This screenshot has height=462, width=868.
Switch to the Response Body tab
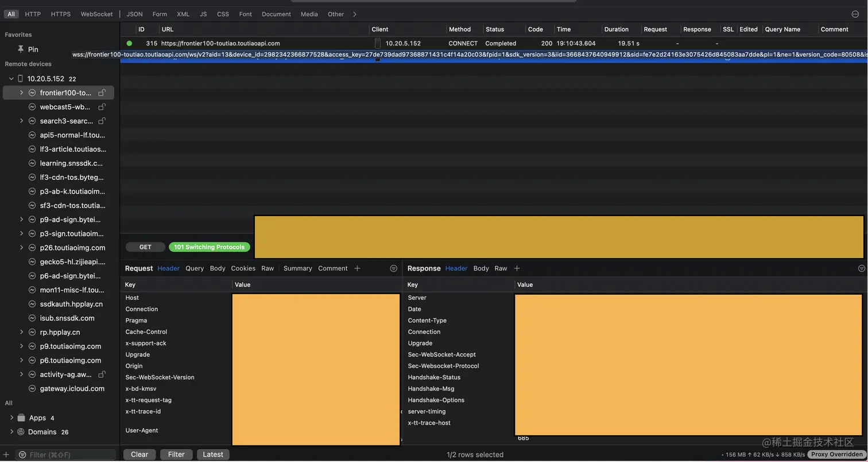(x=481, y=268)
